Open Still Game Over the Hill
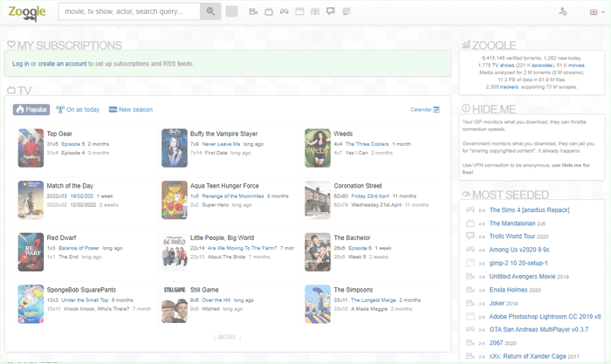611x364 pixels. [216, 300]
